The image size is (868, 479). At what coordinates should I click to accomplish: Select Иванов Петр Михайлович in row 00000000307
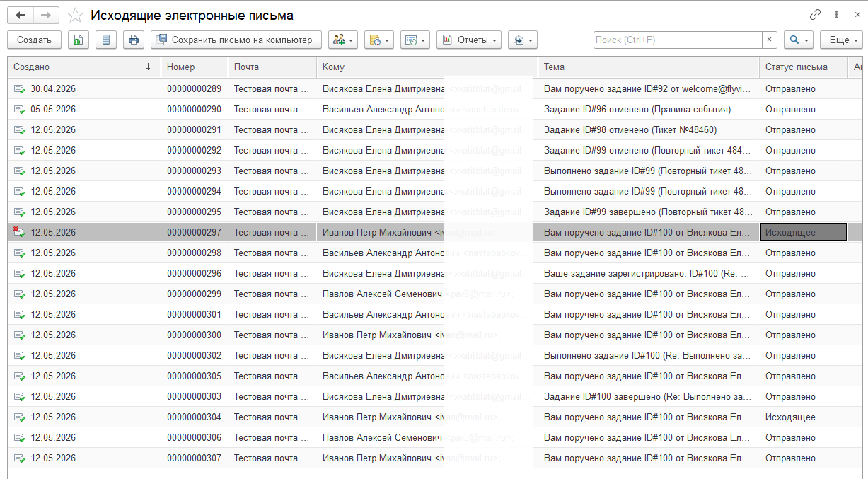point(377,458)
